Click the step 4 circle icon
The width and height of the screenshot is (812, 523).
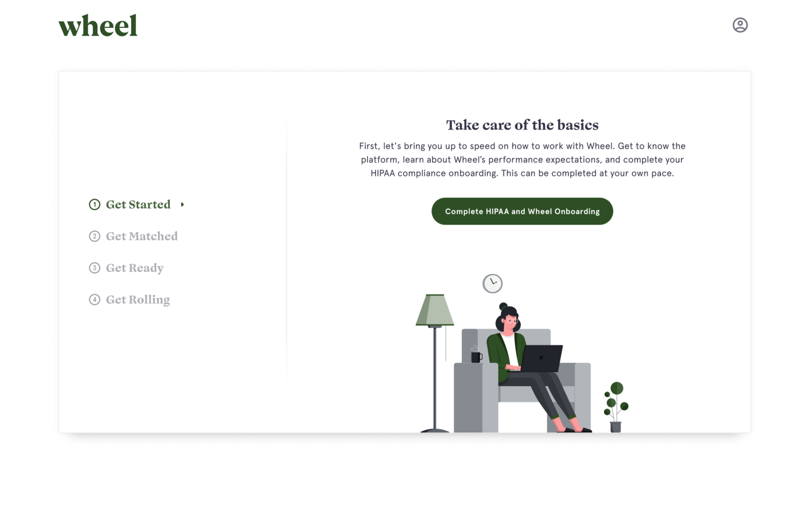(95, 300)
